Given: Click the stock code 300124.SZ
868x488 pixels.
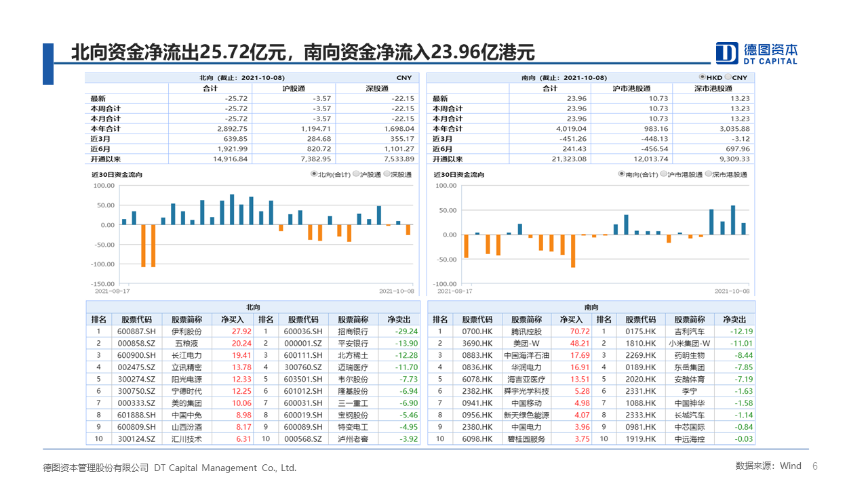Looking at the screenshot, I should pyautogui.click(x=136, y=439).
